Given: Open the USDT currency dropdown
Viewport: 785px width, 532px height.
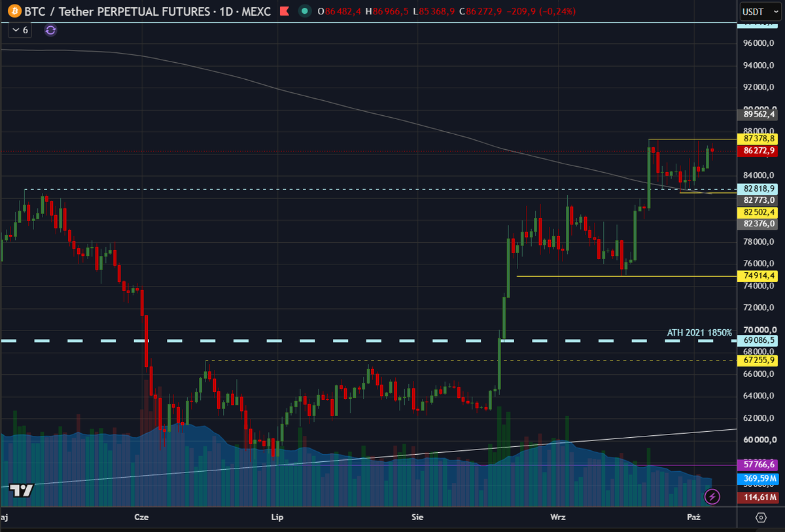Looking at the screenshot, I should (760, 12).
